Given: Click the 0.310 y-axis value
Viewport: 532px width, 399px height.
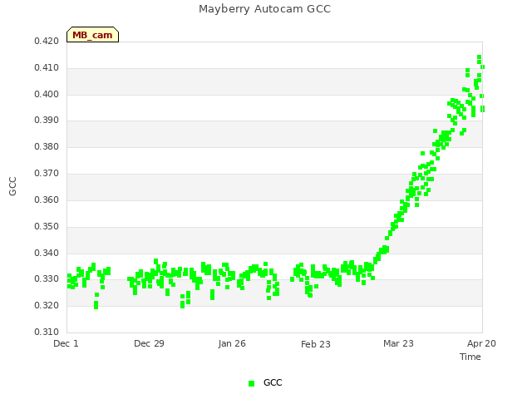Looking at the screenshot, I should click(x=47, y=332).
